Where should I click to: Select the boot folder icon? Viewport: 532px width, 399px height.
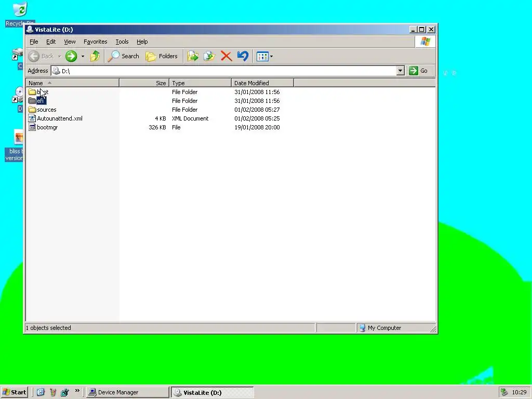click(x=32, y=92)
